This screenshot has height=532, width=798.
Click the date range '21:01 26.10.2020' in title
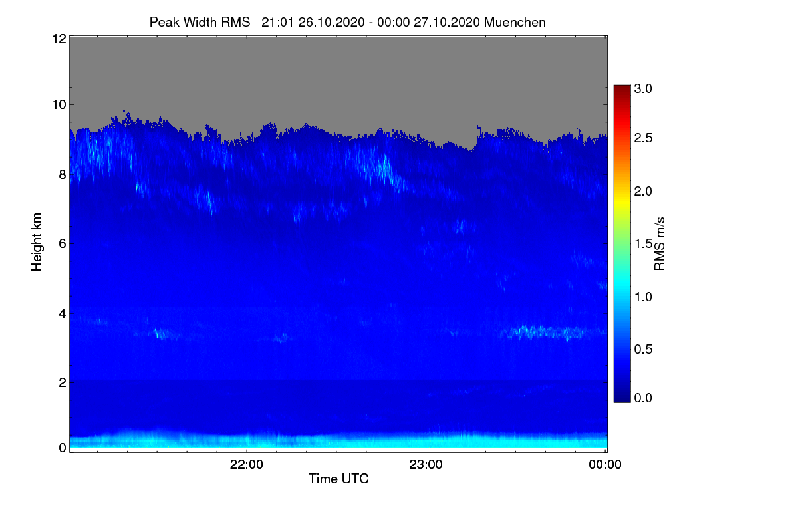313,22
